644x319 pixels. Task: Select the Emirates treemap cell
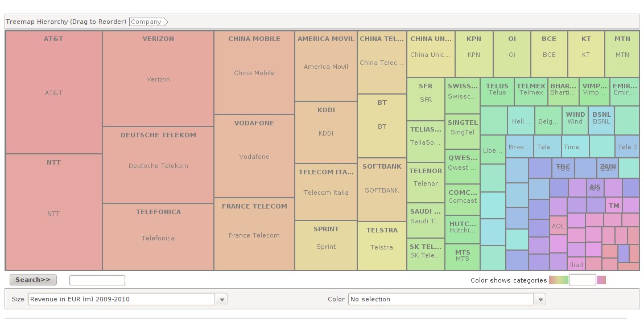625,92
